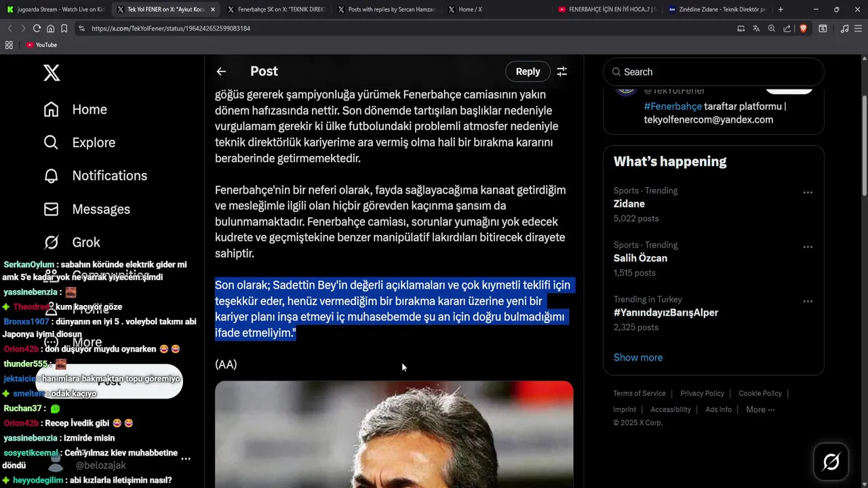Click heyyodegilim chat username
The height and width of the screenshot is (488, 868).
point(38,480)
